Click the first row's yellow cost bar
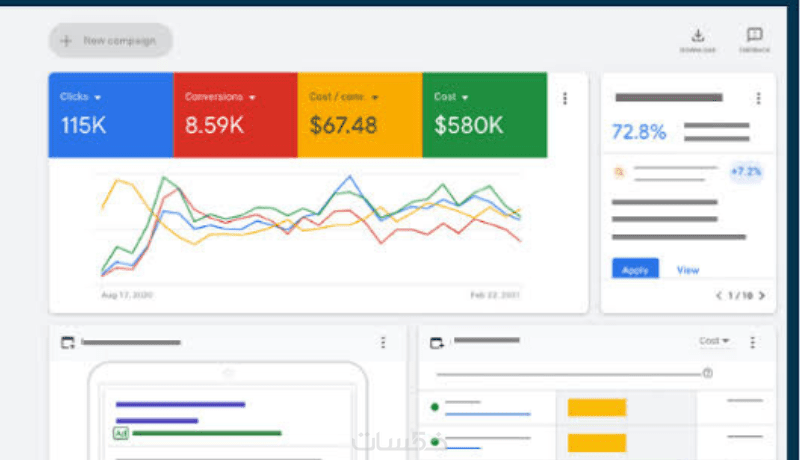Viewport: 800px width, 460px height. pyautogui.click(x=597, y=407)
